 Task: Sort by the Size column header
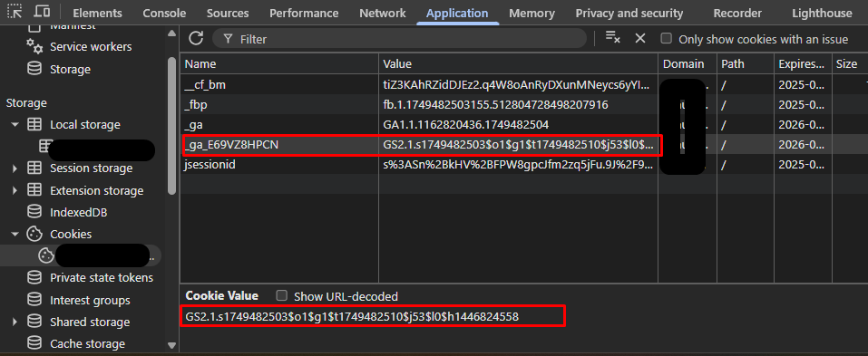[x=850, y=64]
